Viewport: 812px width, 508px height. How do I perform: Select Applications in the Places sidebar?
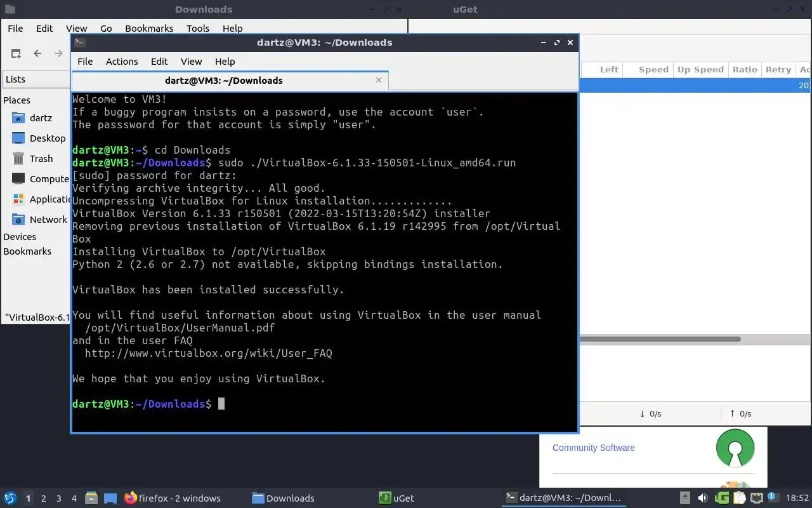click(x=49, y=199)
